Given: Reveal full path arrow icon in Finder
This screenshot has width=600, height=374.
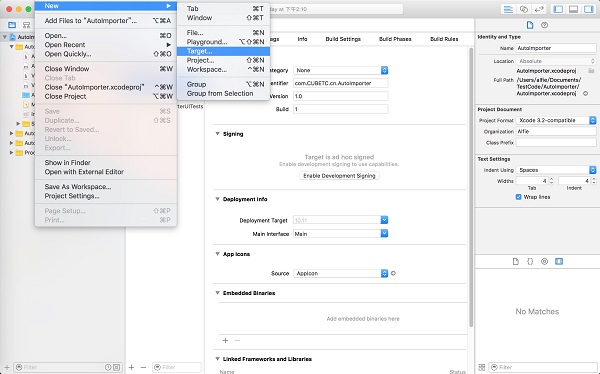Looking at the screenshot, I should coord(585,93).
